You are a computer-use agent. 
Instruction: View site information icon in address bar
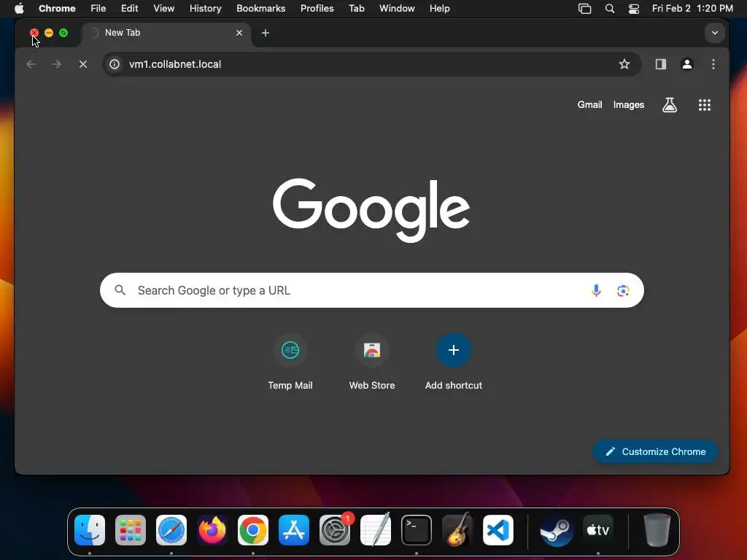tap(115, 64)
